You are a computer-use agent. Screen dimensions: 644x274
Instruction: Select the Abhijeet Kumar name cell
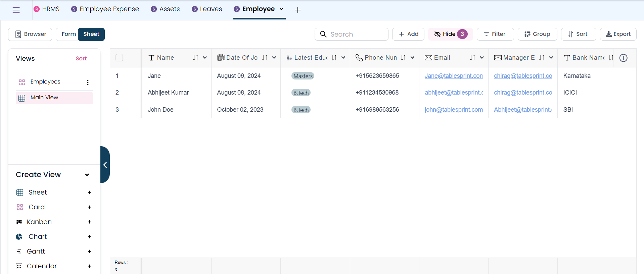click(177, 93)
